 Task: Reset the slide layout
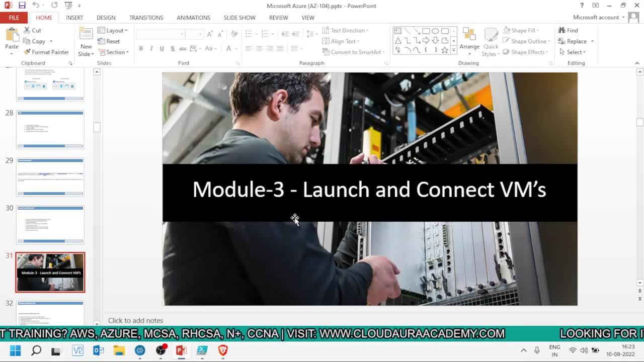pyautogui.click(x=109, y=41)
